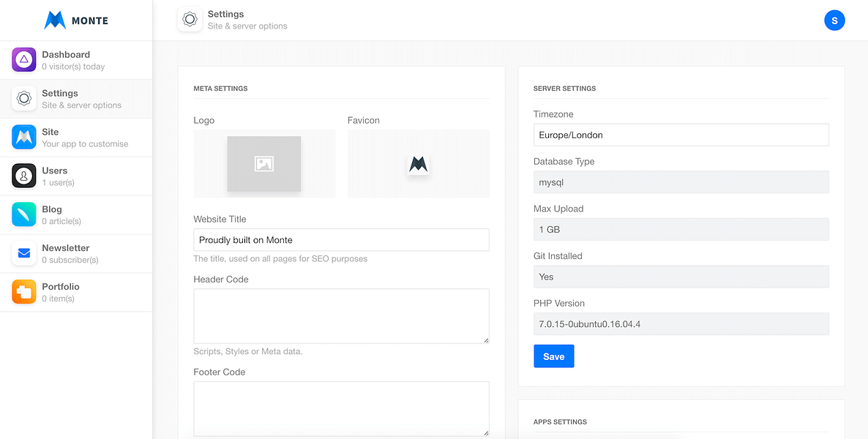Open the Blog feather icon
The width and height of the screenshot is (868, 439).
24,215
